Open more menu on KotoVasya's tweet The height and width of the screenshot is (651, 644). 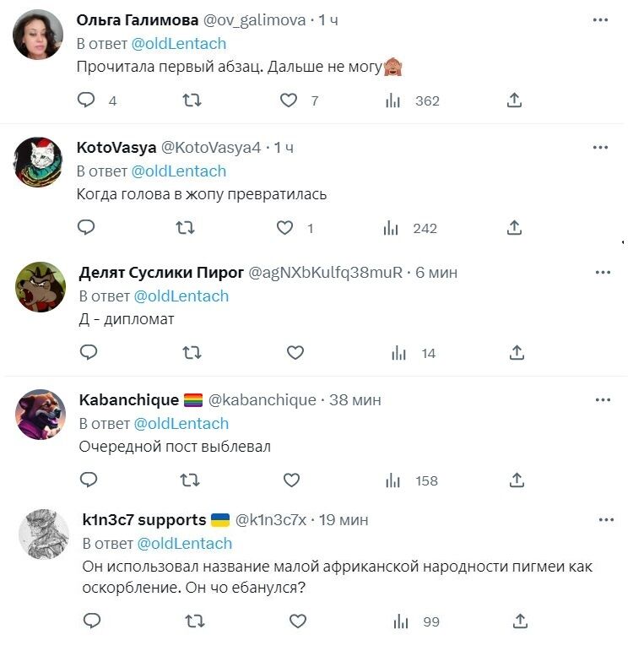600,147
